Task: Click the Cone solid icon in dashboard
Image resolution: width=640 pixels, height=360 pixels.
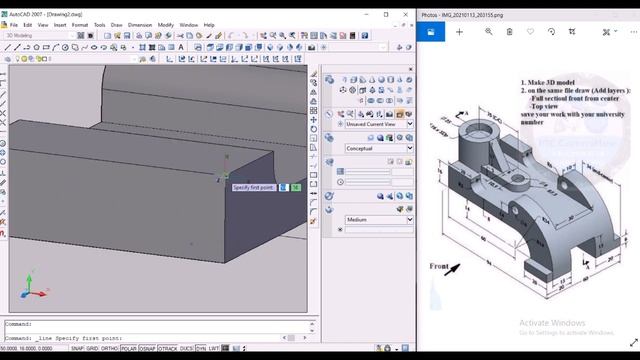Action: click(x=372, y=80)
